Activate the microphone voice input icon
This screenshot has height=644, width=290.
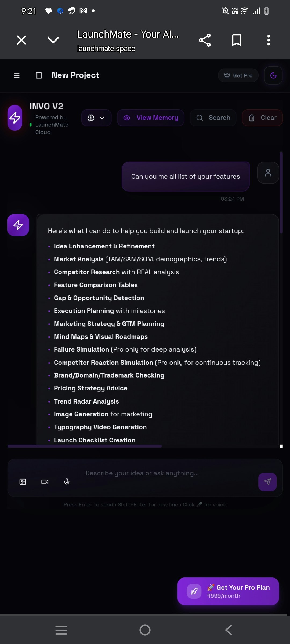(67, 482)
